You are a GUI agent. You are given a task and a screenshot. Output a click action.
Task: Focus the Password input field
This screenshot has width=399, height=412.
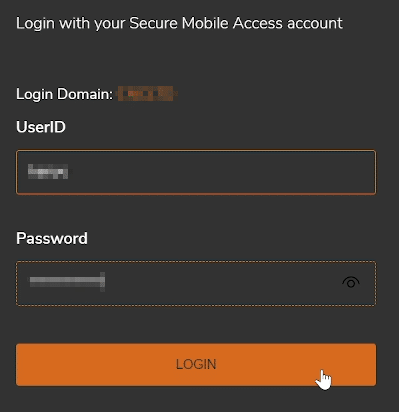coord(196,283)
